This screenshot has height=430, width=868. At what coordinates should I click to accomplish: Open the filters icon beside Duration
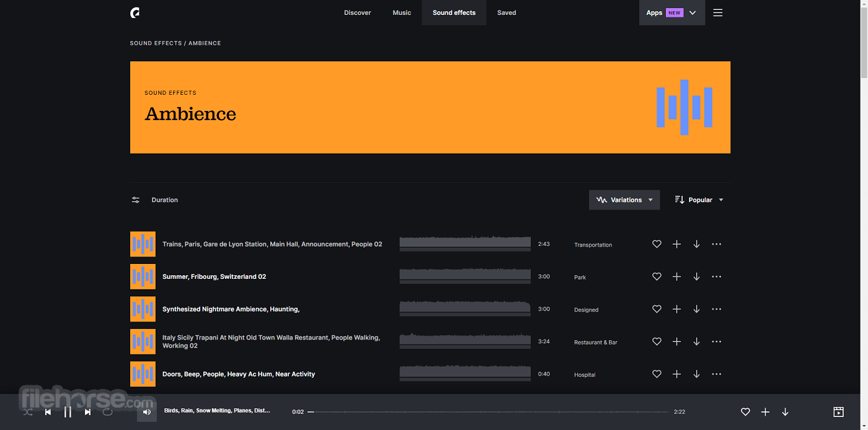pyautogui.click(x=136, y=200)
